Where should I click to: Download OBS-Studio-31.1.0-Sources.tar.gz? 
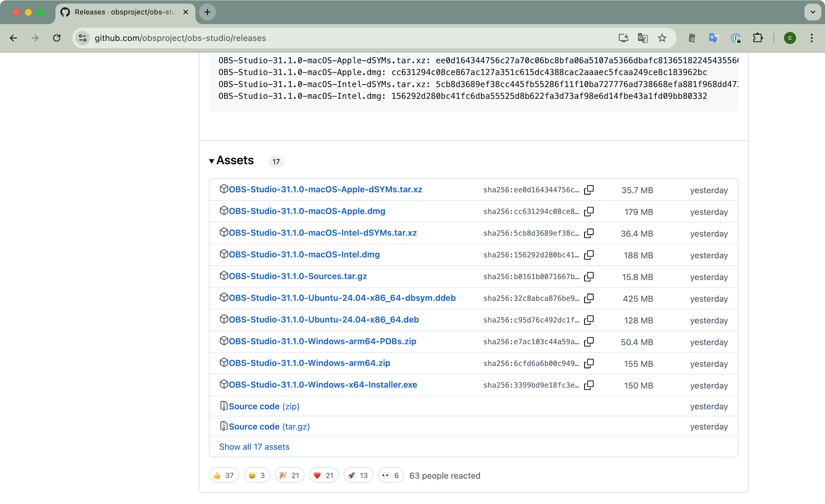point(298,276)
